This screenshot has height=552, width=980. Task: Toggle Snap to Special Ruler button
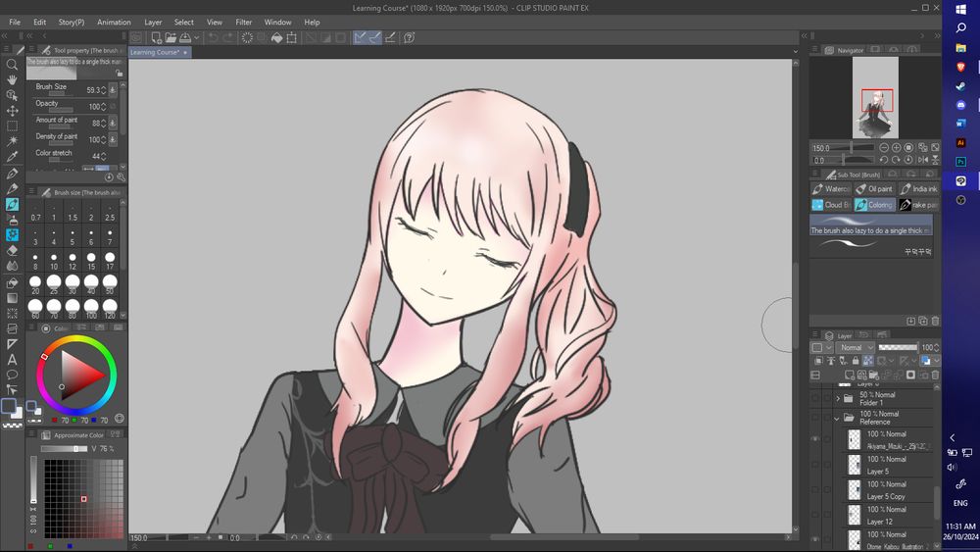click(374, 37)
